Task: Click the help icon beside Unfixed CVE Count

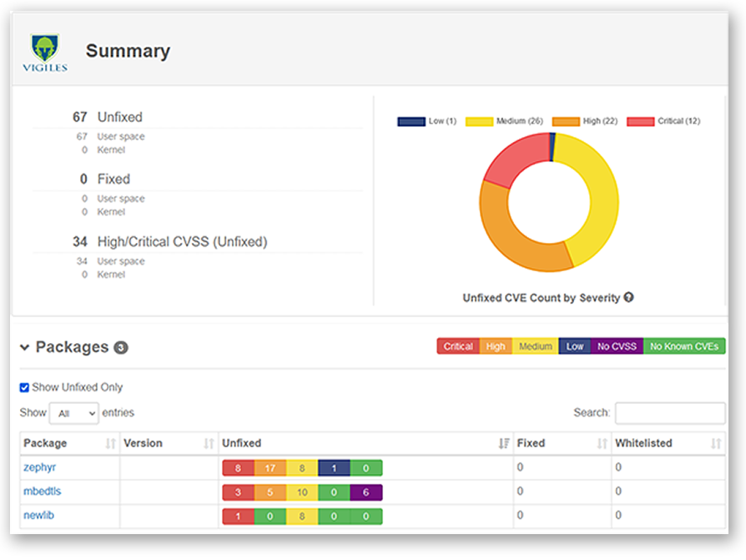Action: pyautogui.click(x=628, y=297)
